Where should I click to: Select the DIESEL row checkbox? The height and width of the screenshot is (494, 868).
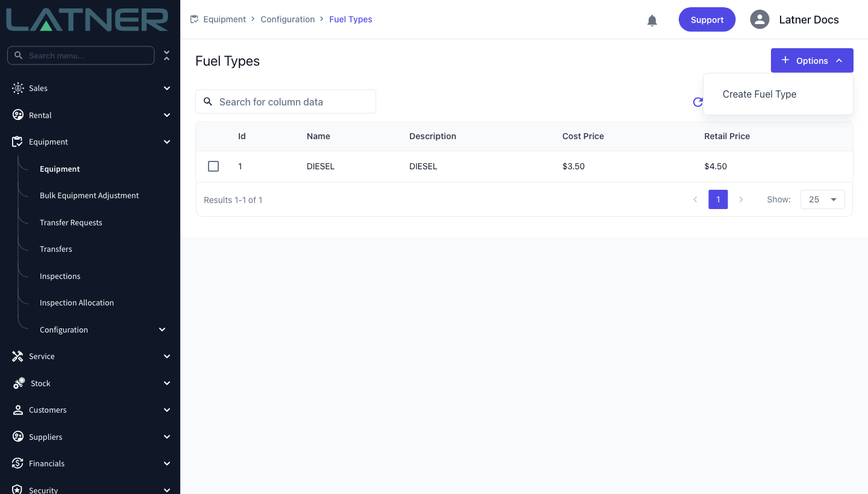click(213, 166)
